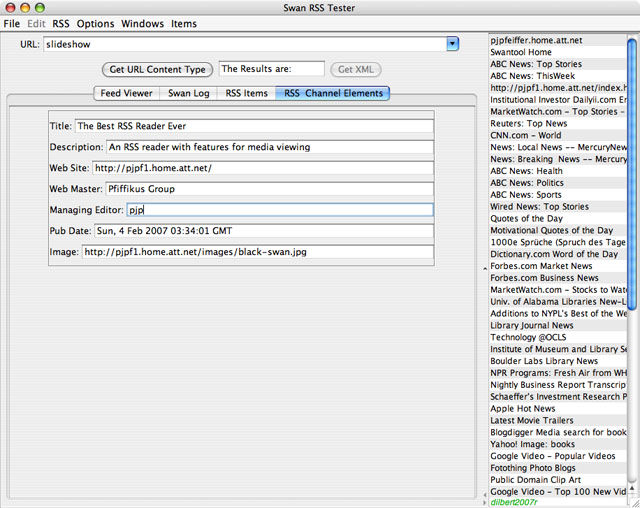Focus the Managing Editor input field
This screenshot has width=640, height=508.
point(279,210)
